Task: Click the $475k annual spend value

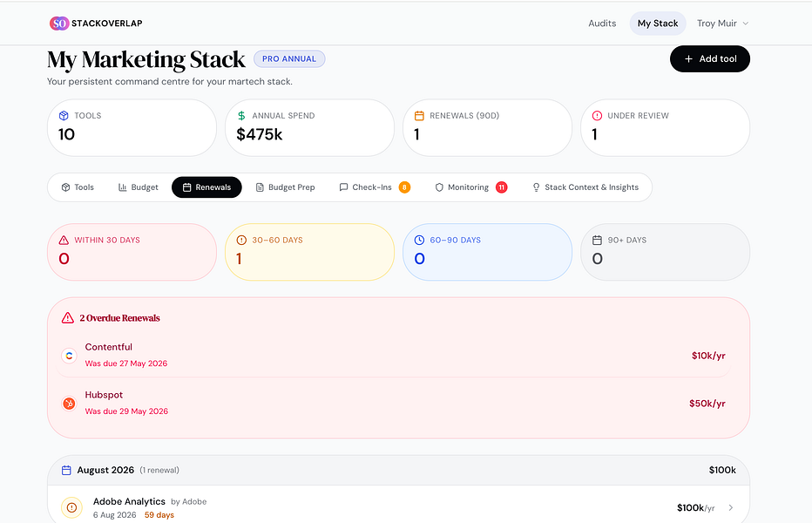Action: (x=260, y=134)
